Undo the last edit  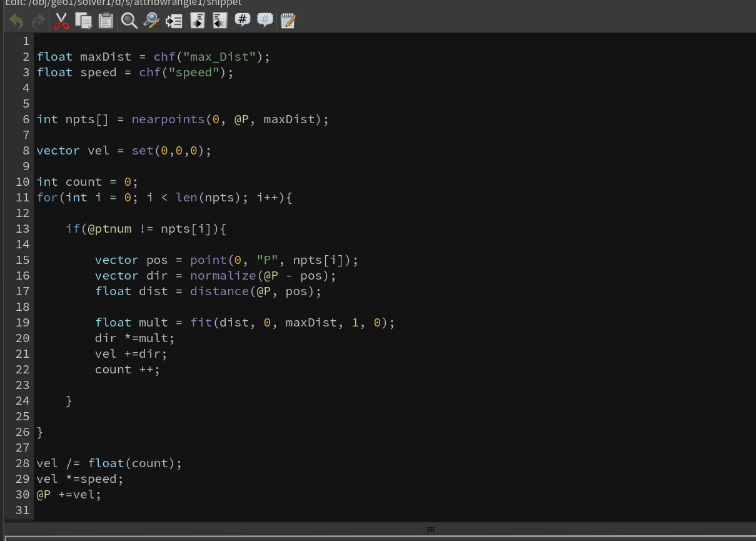pyautogui.click(x=16, y=21)
